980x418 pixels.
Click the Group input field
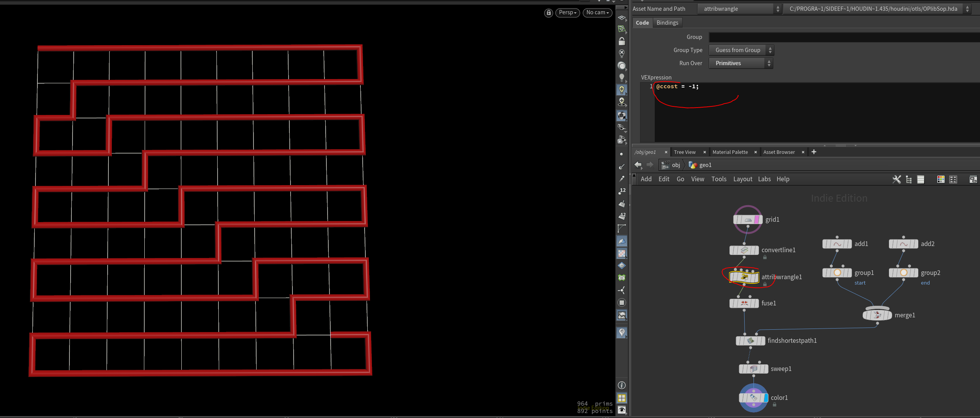click(843, 37)
